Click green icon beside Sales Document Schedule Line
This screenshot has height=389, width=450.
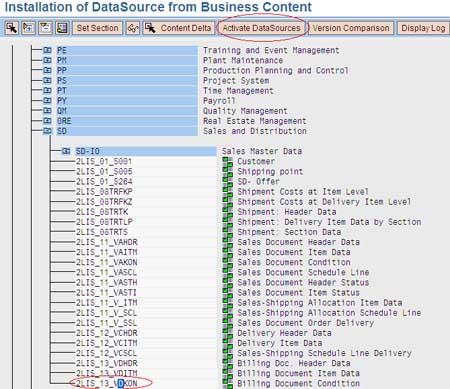tap(228, 272)
